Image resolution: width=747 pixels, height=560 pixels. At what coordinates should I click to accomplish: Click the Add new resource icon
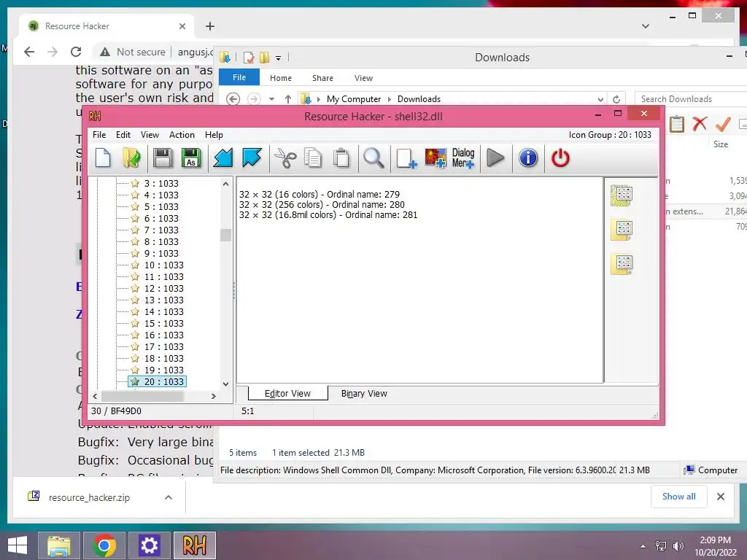coord(406,158)
